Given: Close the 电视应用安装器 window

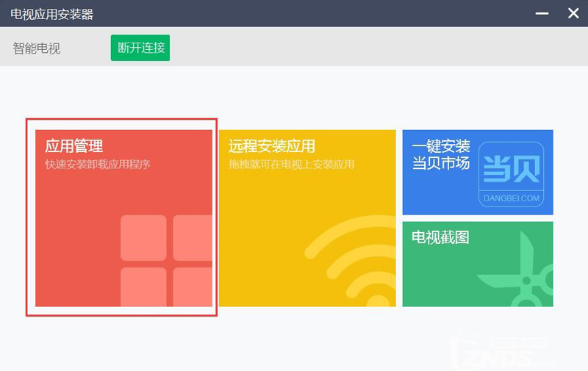Looking at the screenshot, I should (x=573, y=13).
